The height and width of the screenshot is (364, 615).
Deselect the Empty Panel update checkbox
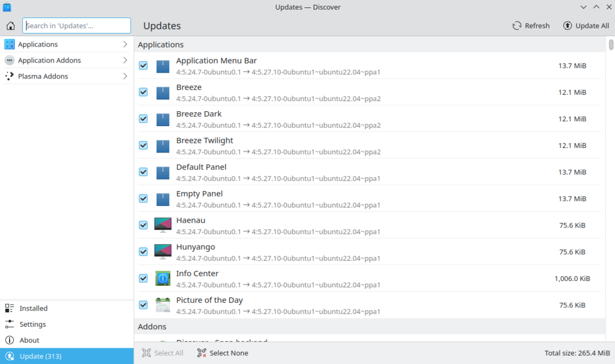[x=143, y=198]
